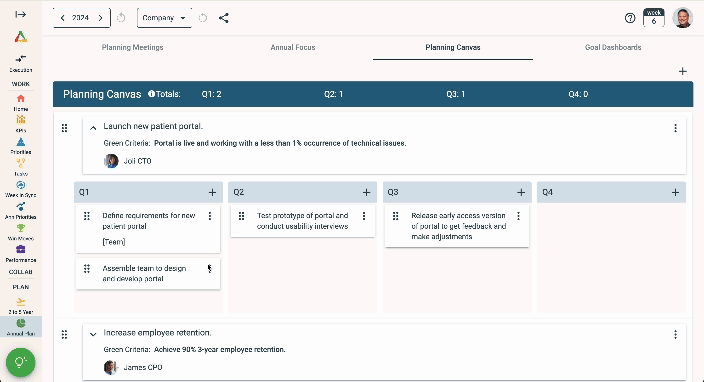Add a card to Q1 column
The image size is (704, 382).
pyautogui.click(x=212, y=193)
